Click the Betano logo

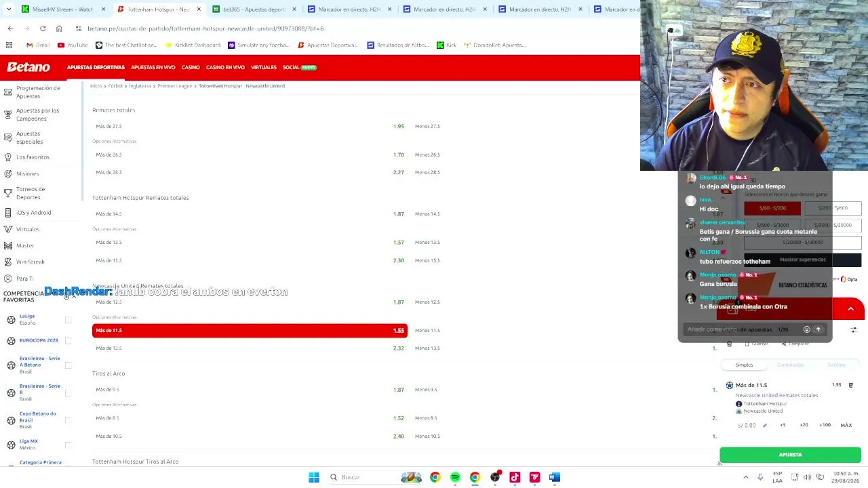28,67
